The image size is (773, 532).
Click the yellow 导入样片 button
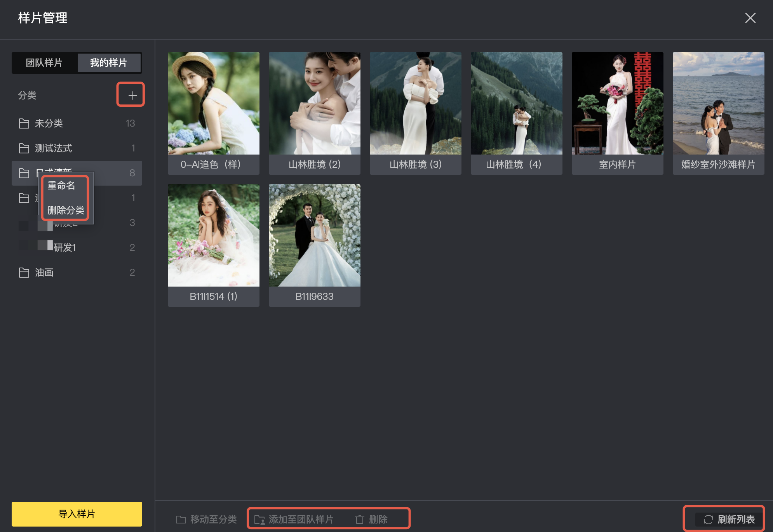tap(77, 514)
